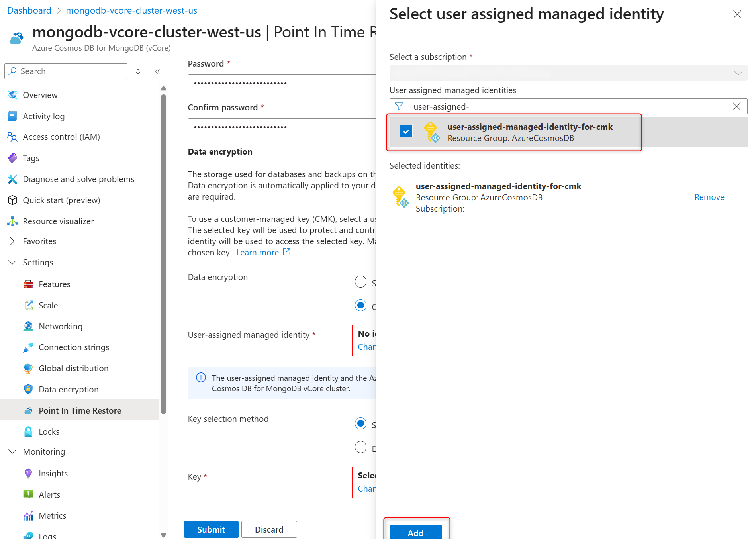Image resolution: width=756 pixels, height=539 pixels.
Task: Select the first Key selection method radio
Action: (x=360, y=423)
